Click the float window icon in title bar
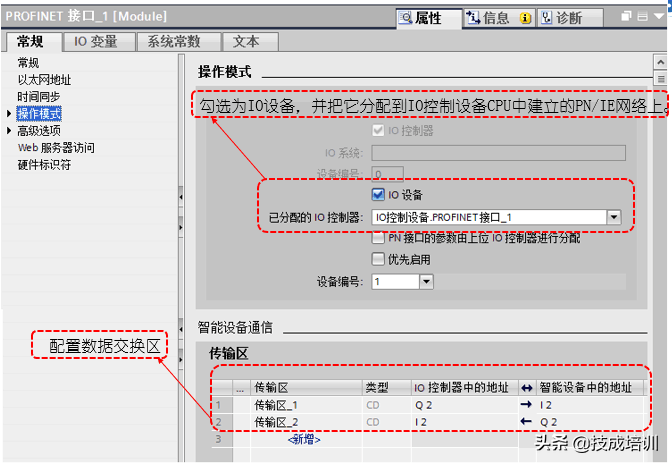672x465 pixels. tap(626, 16)
